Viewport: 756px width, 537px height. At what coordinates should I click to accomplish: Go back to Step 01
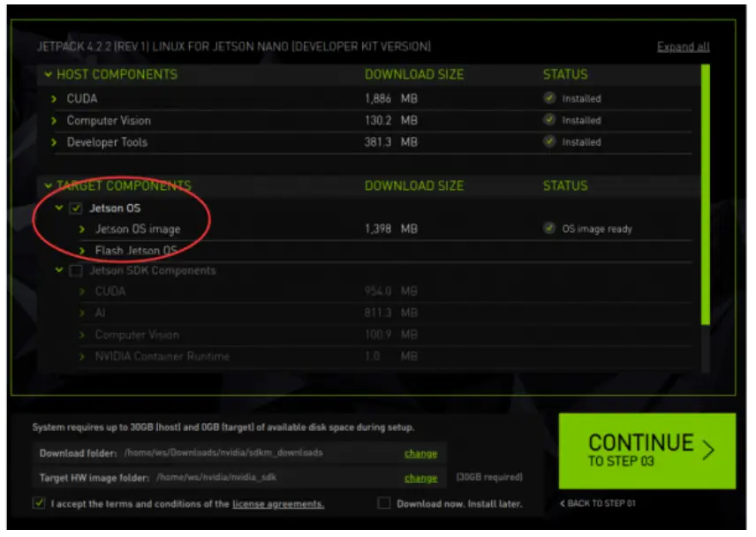coord(597,503)
